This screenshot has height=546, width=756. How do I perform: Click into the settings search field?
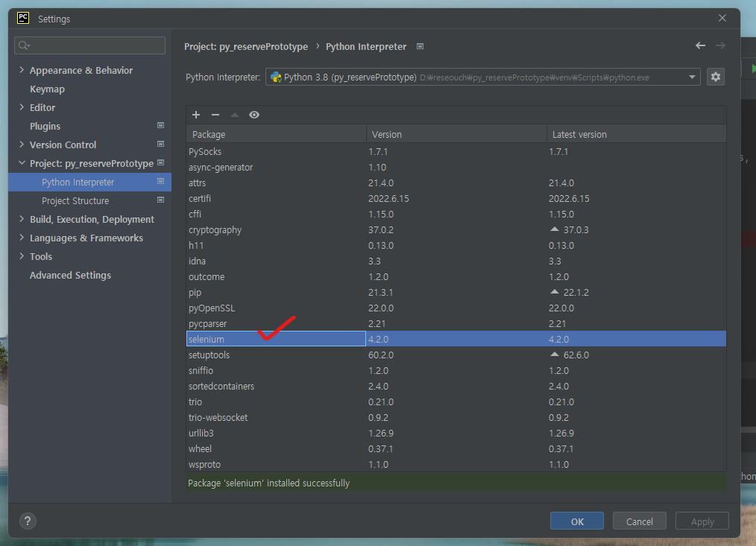pos(89,45)
